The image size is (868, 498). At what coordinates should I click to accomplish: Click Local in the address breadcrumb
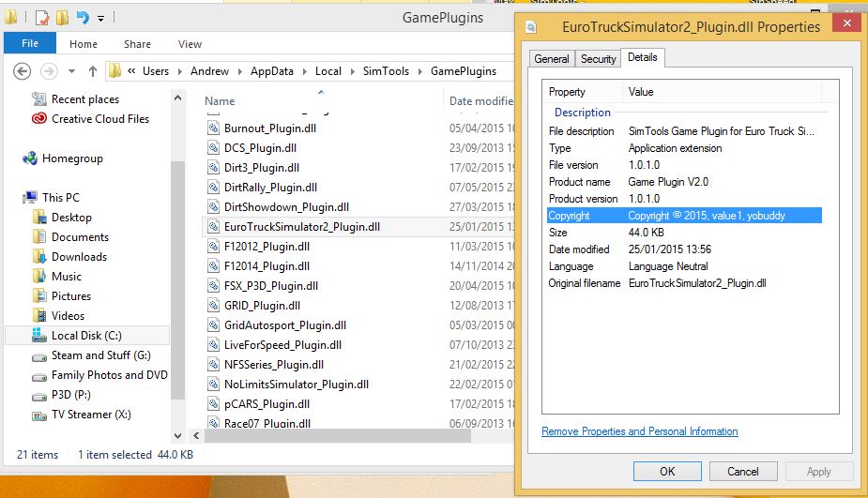(328, 71)
